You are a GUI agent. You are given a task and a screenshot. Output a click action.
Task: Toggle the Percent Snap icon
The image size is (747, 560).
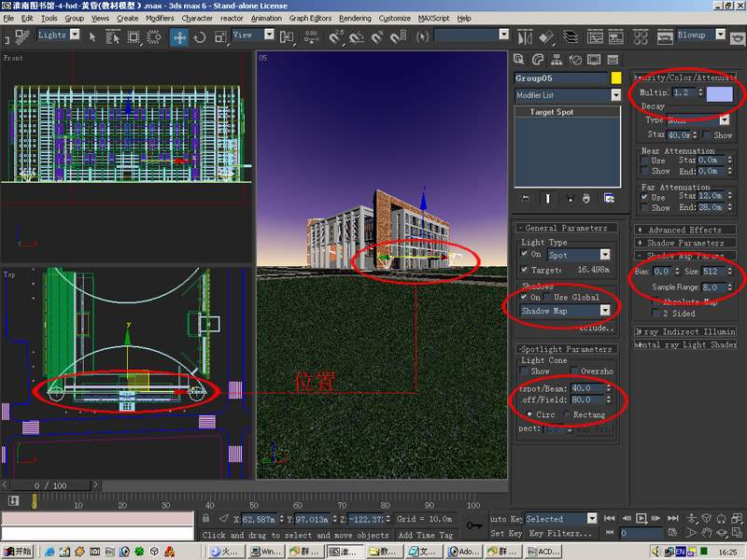[x=377, y=37]
